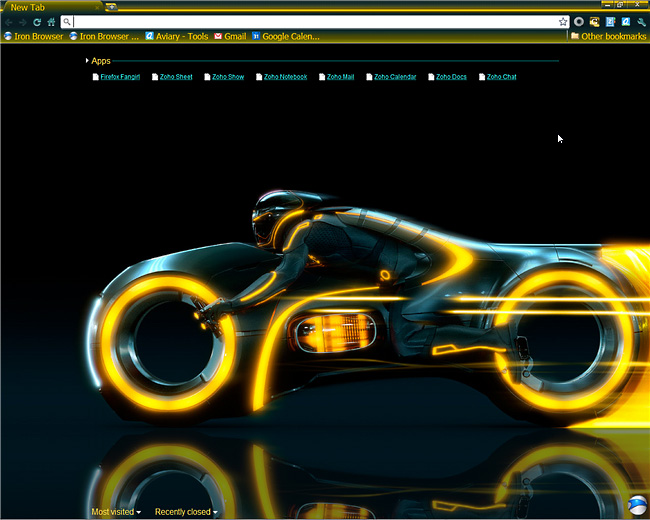Click the Google Calendar favicon
This screenshot has width=650, height=520.
tap(256, 36)
